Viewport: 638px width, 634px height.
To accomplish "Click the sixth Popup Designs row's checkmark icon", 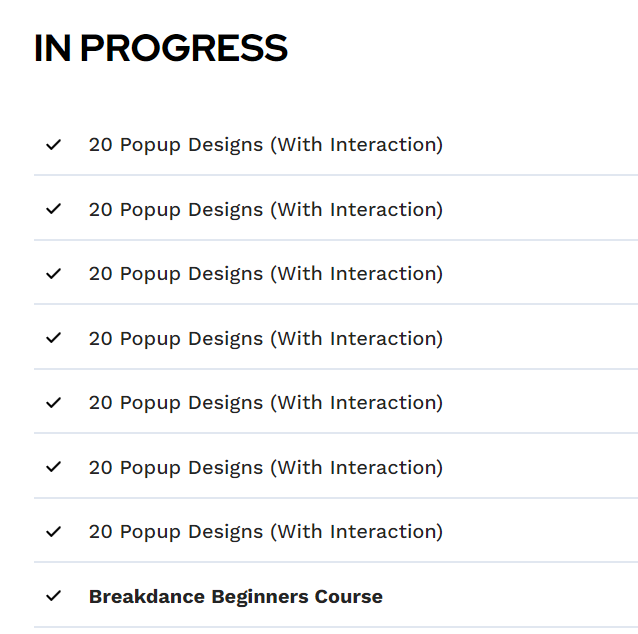I will coord(54,467).
